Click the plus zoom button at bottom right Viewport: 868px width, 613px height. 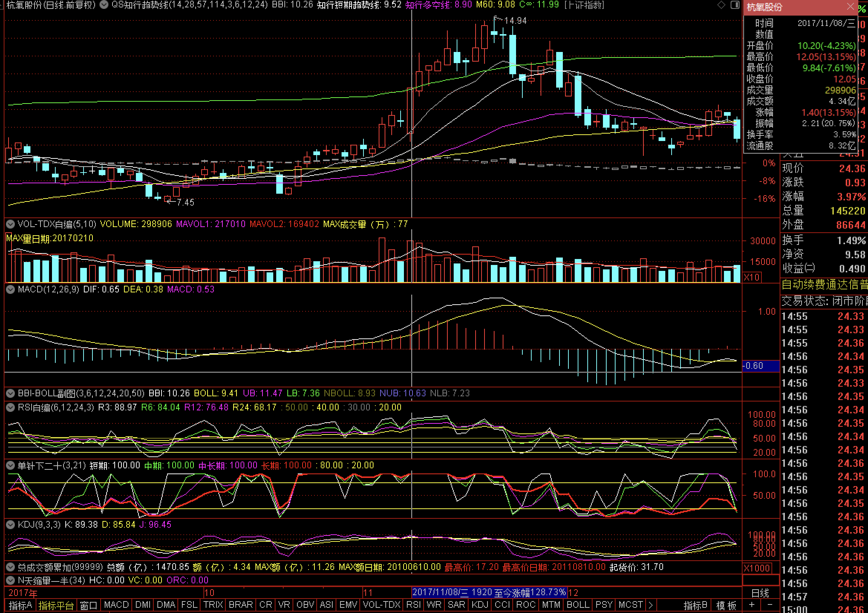coord(752,605)
